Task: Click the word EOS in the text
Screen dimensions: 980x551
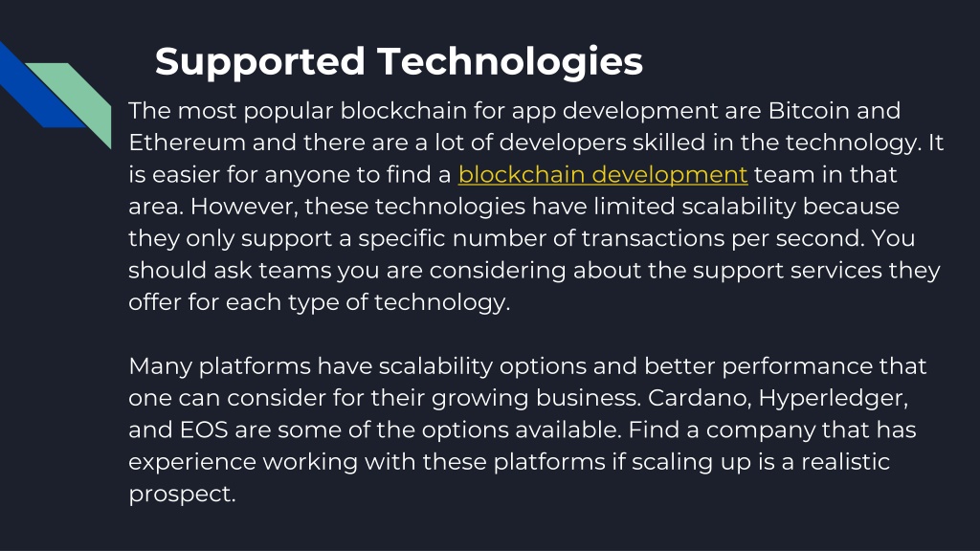Action: tap(204, 430)
